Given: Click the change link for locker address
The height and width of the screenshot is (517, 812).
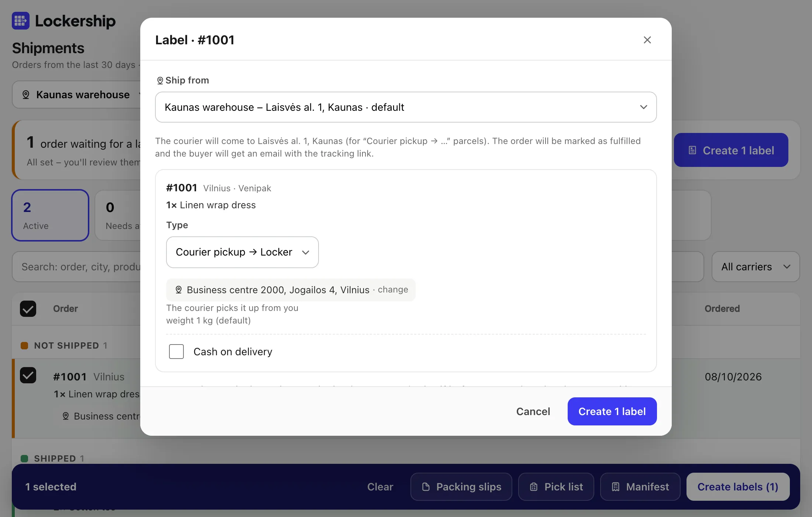Looking at the screenshot, I should pos(393,290).
